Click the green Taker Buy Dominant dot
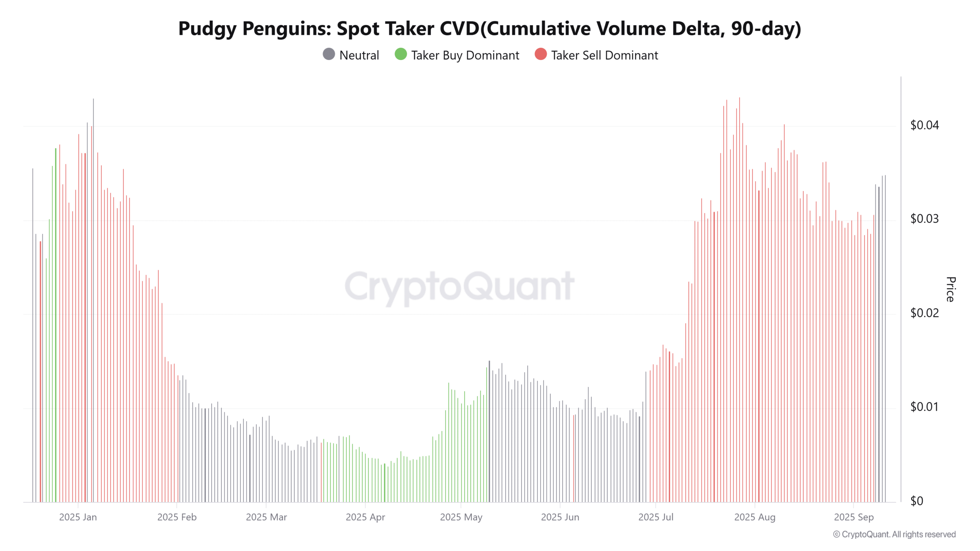 (x=400, y=54)
